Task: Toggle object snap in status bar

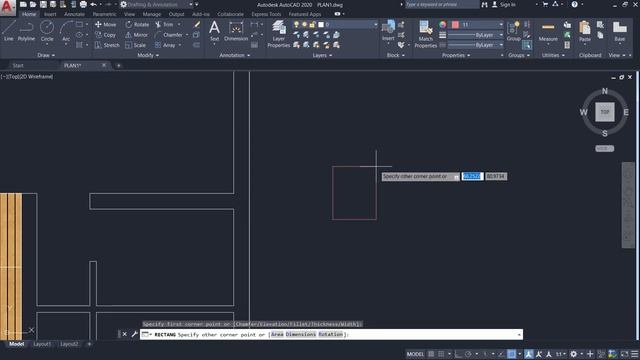Action: click(x=511, y=354)
